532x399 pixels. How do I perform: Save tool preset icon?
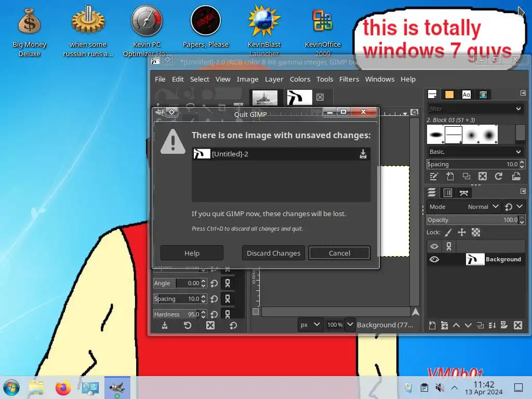click(x=165, y=325)
